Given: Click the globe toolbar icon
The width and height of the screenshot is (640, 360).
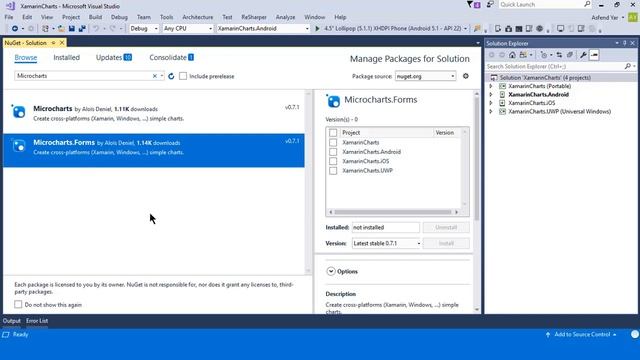Looking at the screenshot, I should pos(540,29).
